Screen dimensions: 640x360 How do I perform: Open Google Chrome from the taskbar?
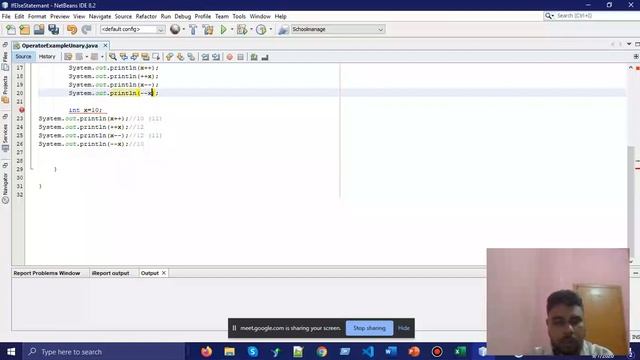(x=322, y=351)
